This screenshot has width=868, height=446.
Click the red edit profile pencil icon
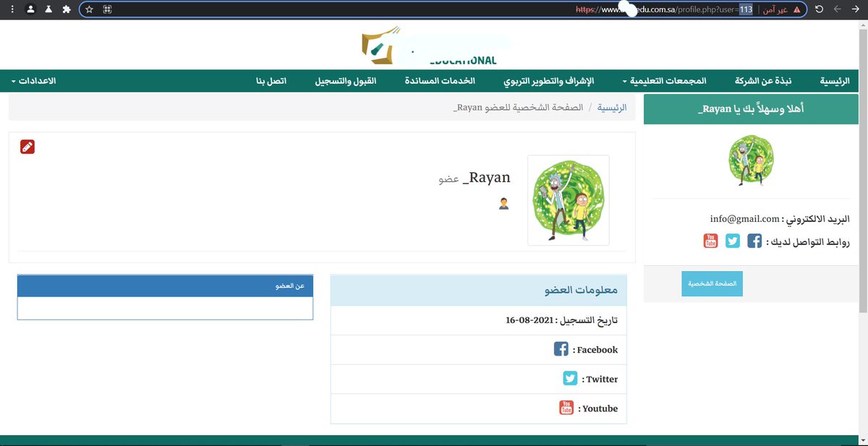[27, 147]
